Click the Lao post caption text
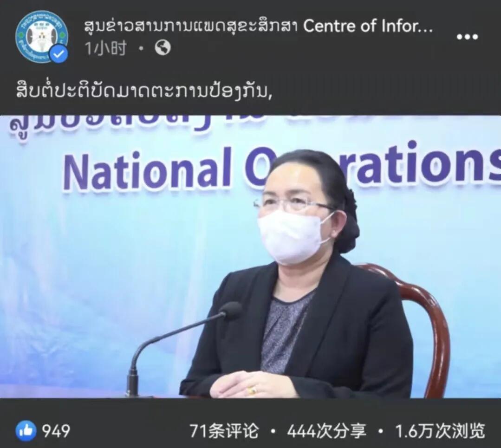The image size is (501, 448). 144,91
